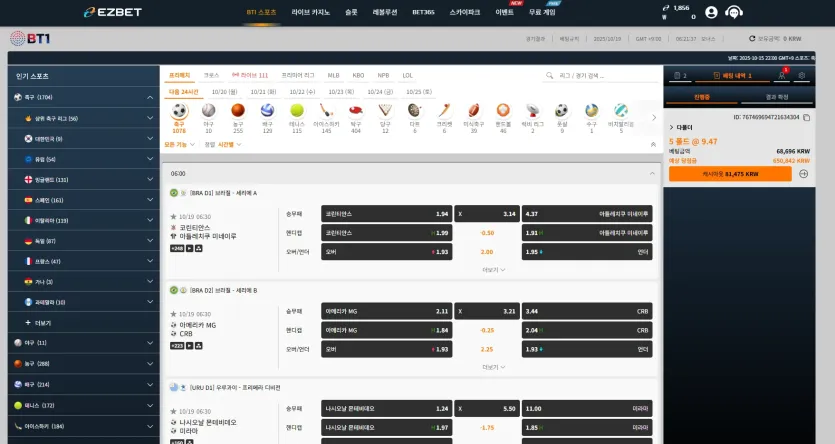Open the 모든 기능 dropdown
Viewport: 835px width, 444px height.
tap(179, 144)
